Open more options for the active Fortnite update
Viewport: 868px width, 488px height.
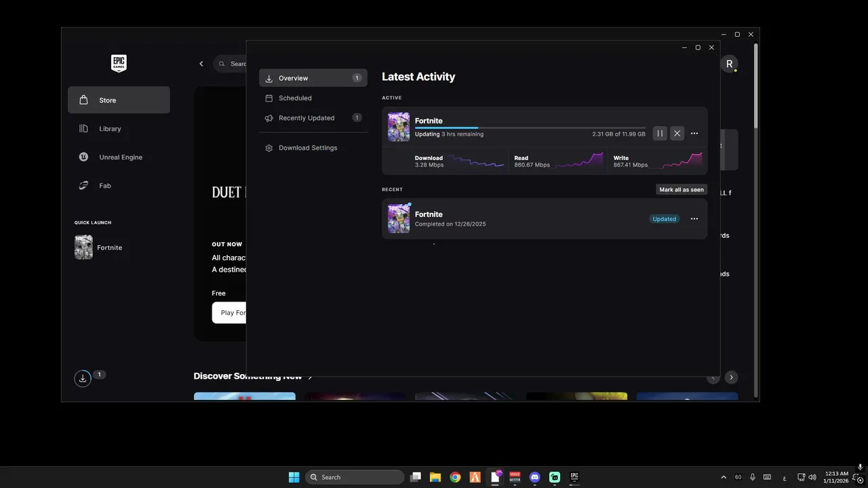(x=694, y=134)
